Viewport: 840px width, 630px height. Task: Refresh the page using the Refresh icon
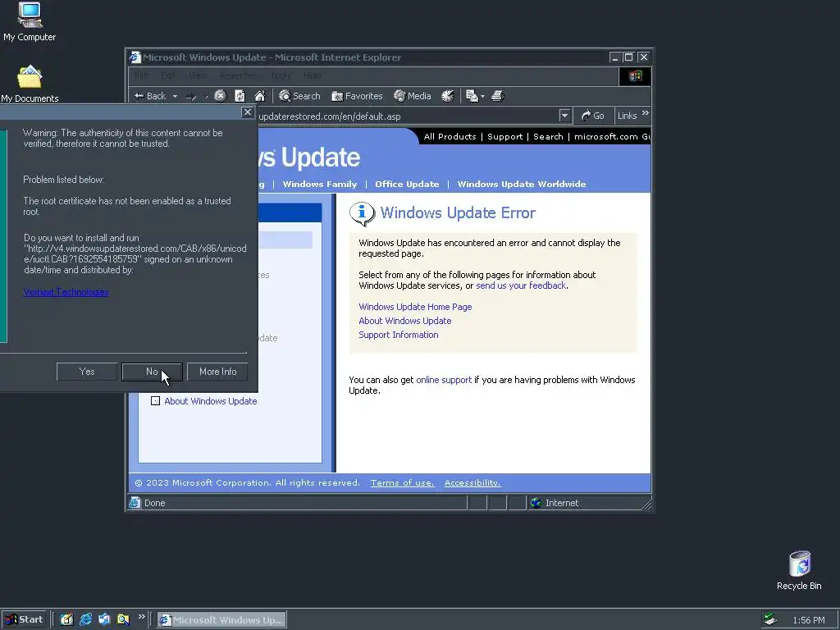[x=240, y=96]
